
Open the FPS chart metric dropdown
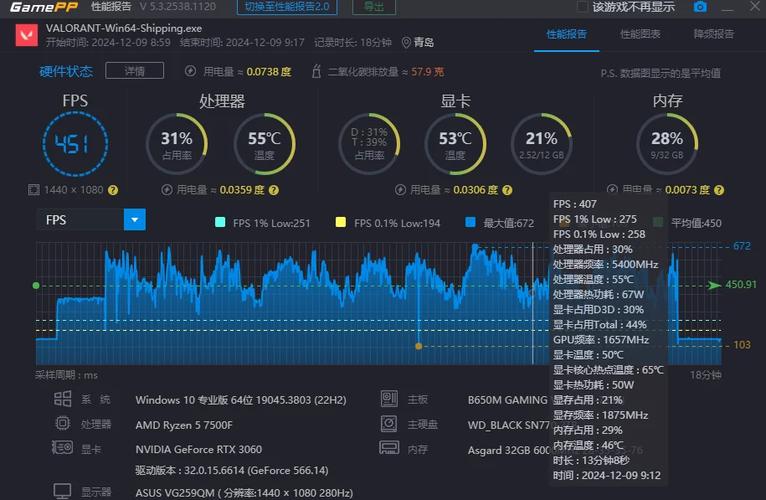pyautogui.click(x=135, y=220)
